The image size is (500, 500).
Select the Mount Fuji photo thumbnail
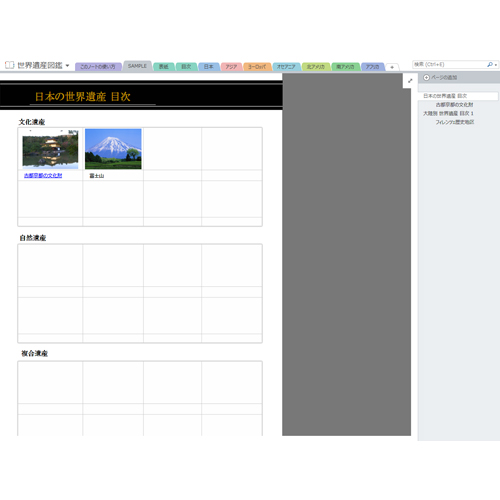[x=113, y=149]
